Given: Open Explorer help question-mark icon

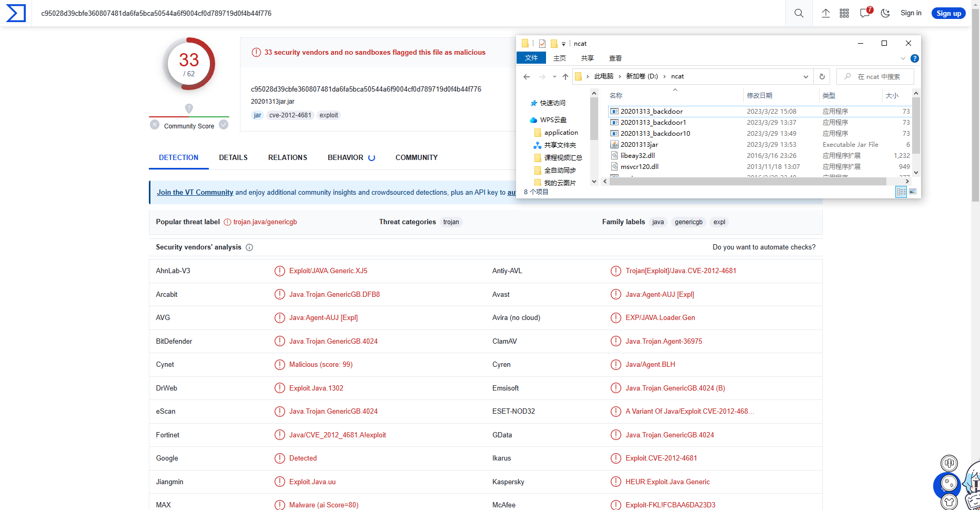Looking at the screenshot, I should click(x=915, y=58).
